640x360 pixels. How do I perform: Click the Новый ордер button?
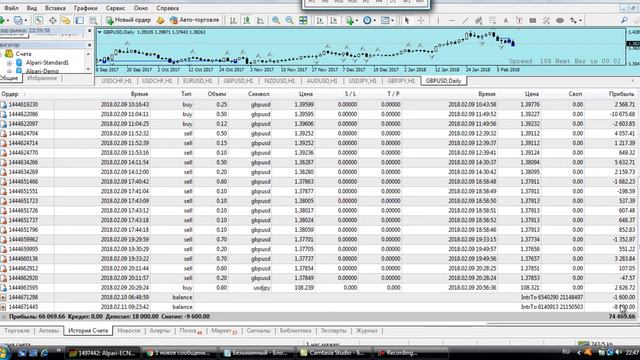pyautogui.click(x=128, y=20)
